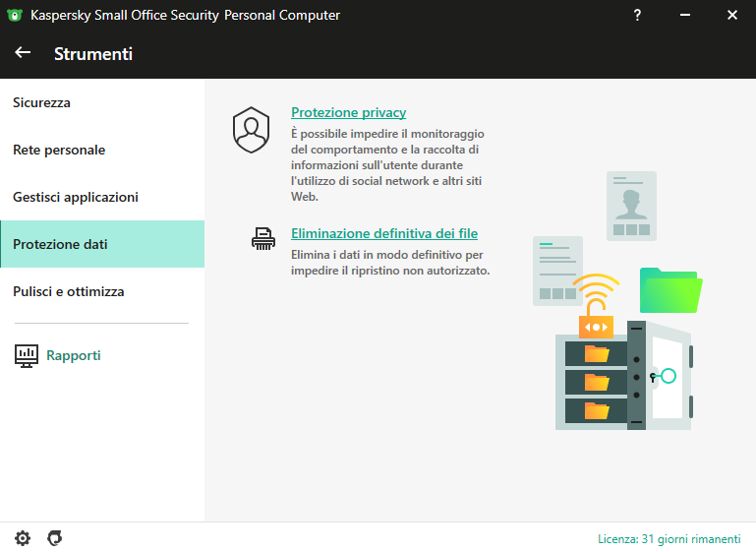756x552 pixels.
Task: Close the Kaspersky window
Action: [731, 15]
